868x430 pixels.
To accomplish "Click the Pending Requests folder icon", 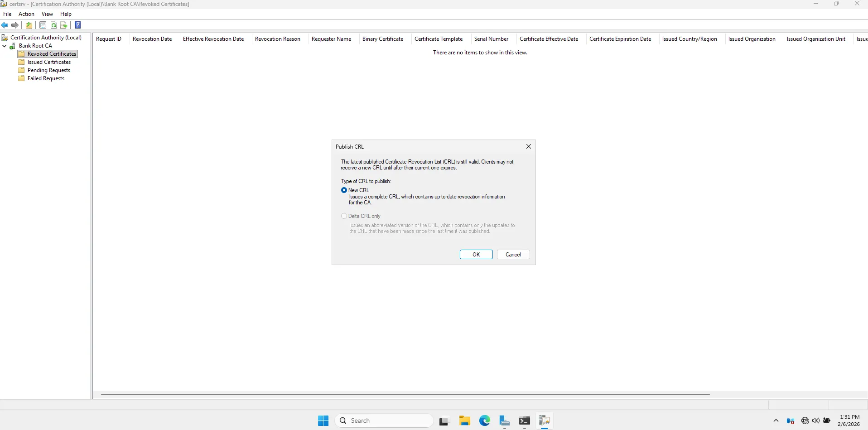I will [x=21, y=70].
